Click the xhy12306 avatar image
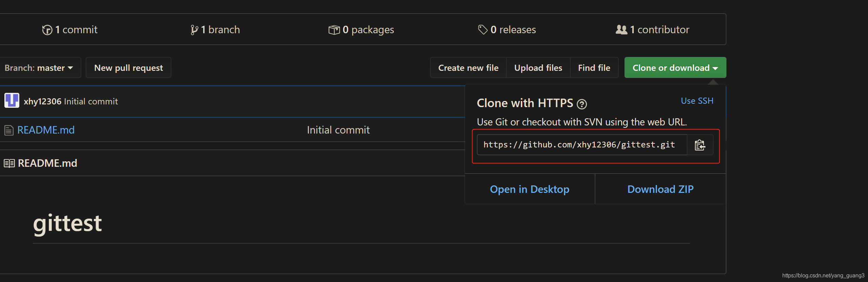 (12, 101)
